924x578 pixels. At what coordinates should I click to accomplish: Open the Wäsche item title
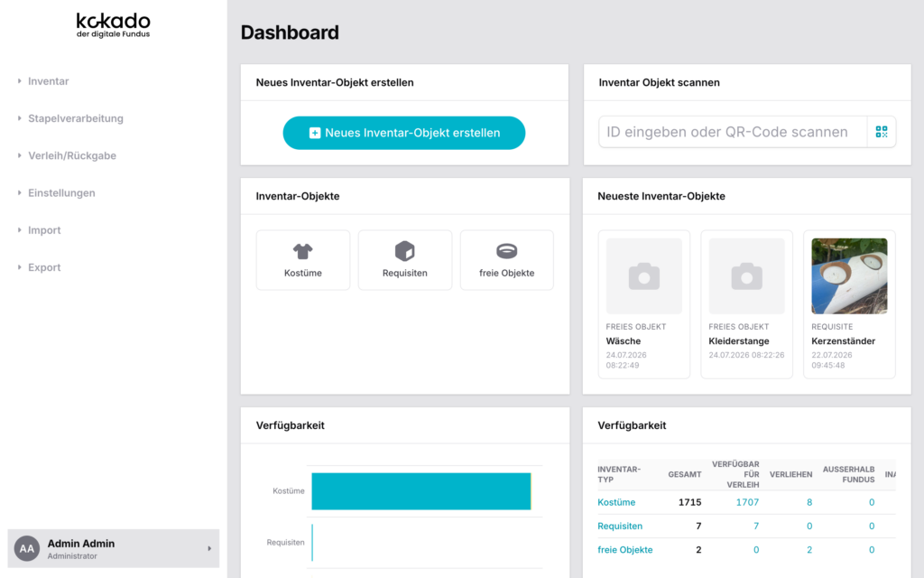point(624,340)
